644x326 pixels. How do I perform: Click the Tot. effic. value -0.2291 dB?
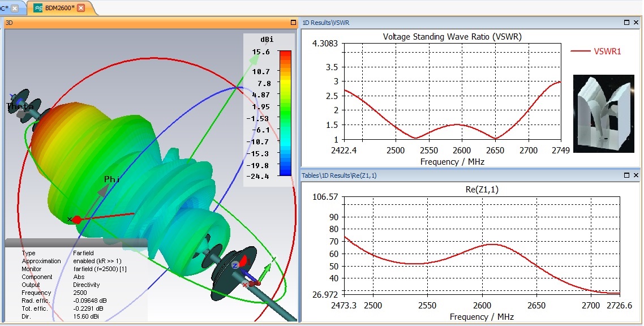click(88, 308)
